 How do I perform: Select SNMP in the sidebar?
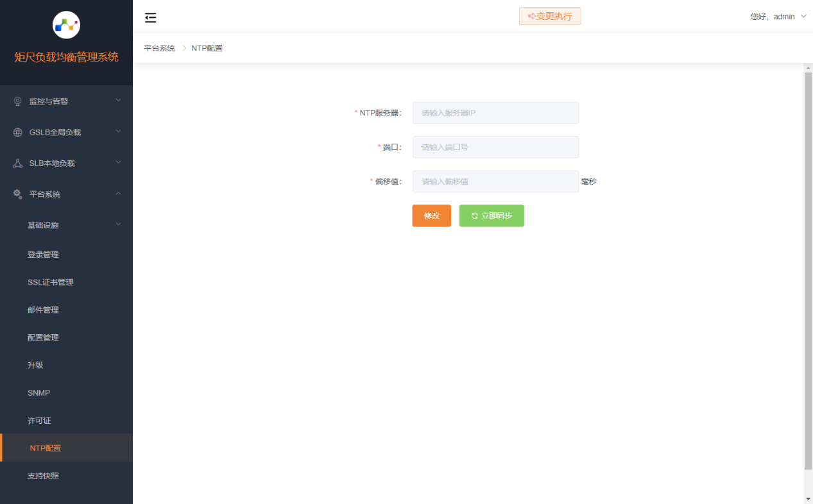click(x=39, y=392)
